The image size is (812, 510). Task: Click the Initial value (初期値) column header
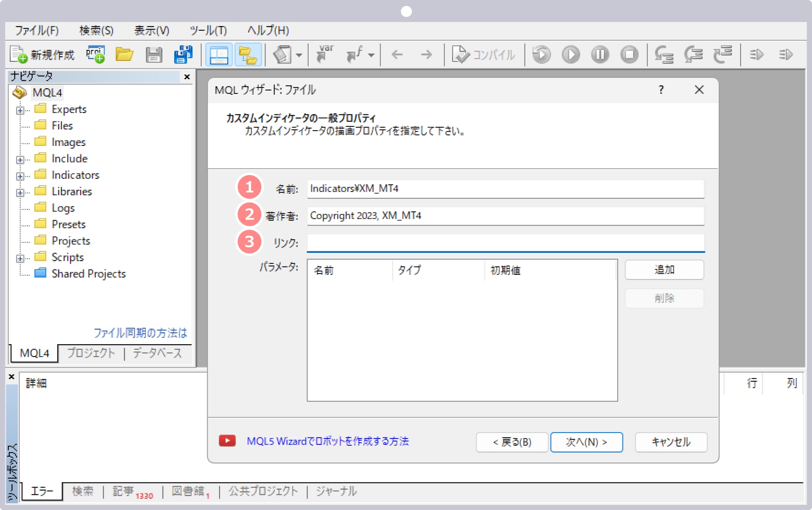(x=550, y=270)
